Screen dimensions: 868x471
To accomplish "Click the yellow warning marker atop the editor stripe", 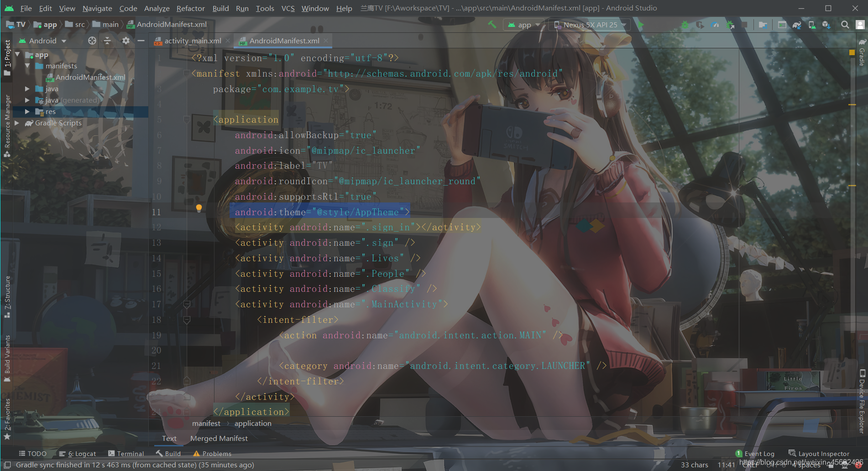I will (x=852, y=52).
